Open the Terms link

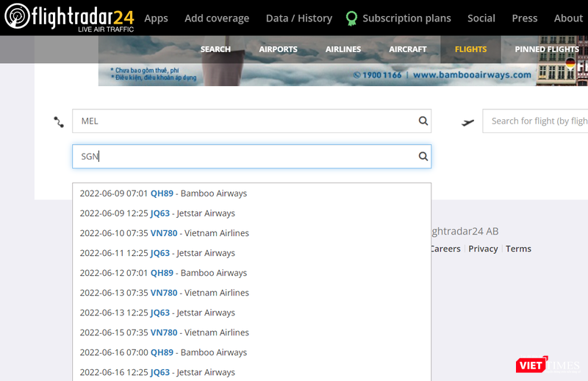pos(518,249)
